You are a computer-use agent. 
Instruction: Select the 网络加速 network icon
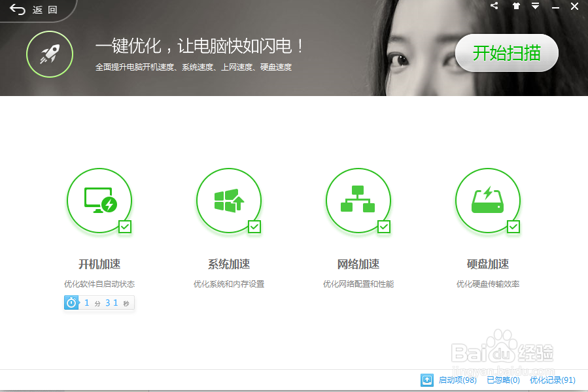coord(358,201)
